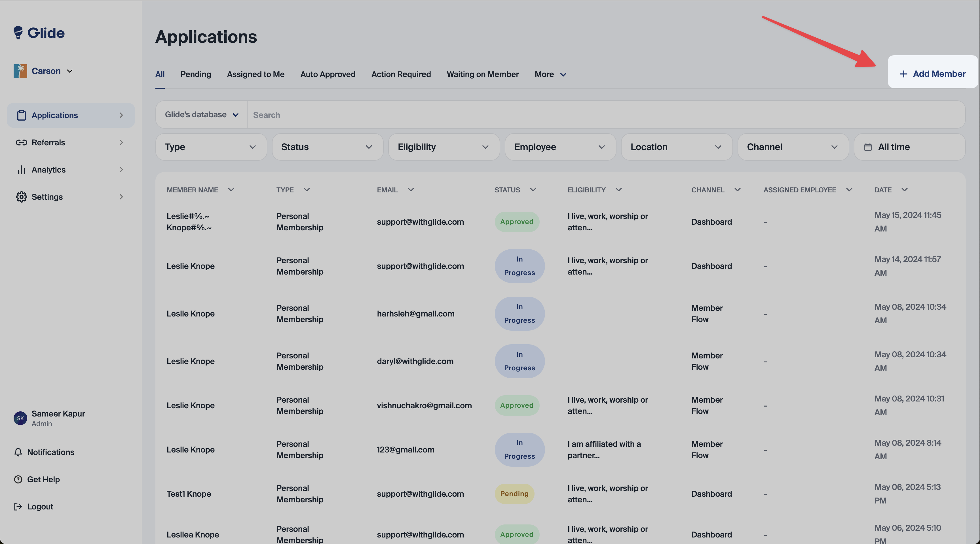Click the Settings gear icon in sidebar
Image resolution: width=980 pixels, height=544 pixels.
tap(21, 197)
